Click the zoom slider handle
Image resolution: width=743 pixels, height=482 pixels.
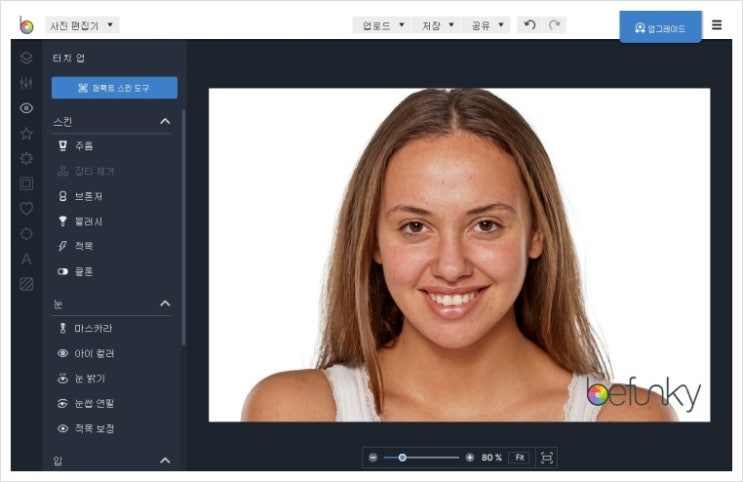tap(402, 457)
